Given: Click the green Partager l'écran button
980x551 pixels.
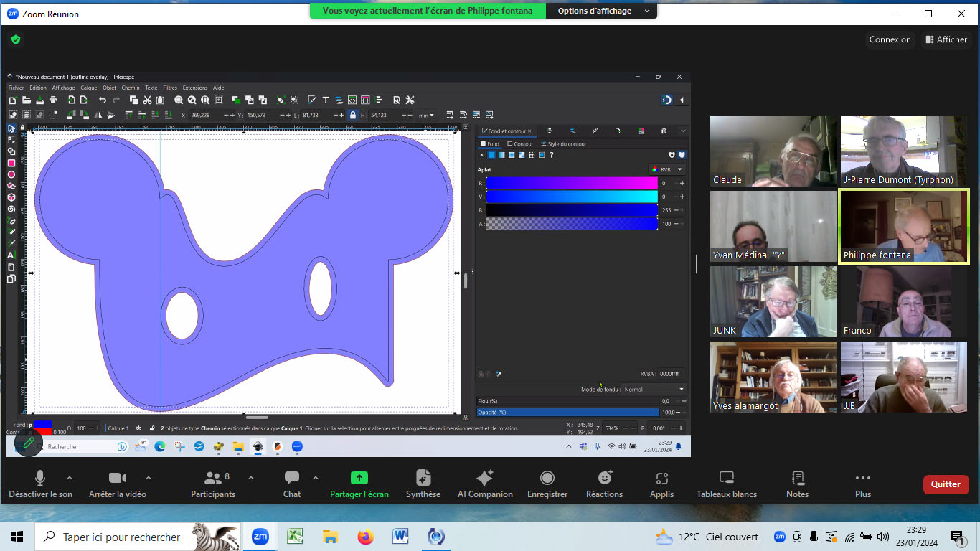Looking at the screenshot, I should tap(359, 485).
